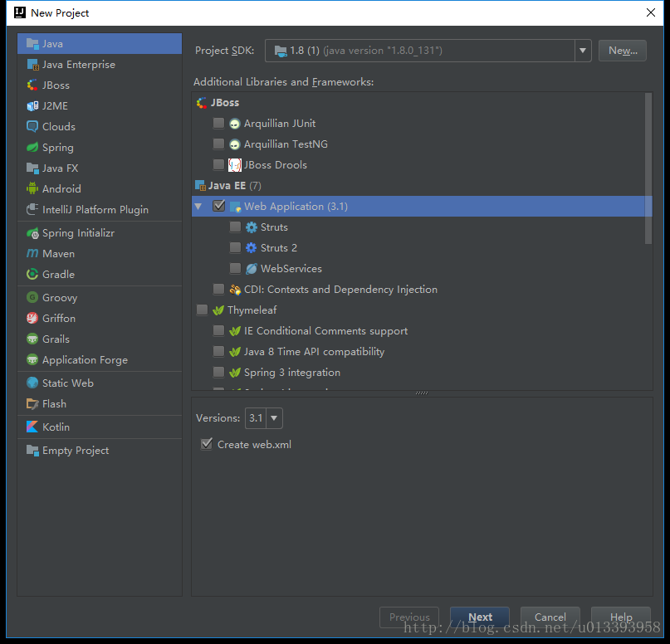Select the Static Web globe icon
Viewport: 670px width, 644px height.
coord(32,383)
